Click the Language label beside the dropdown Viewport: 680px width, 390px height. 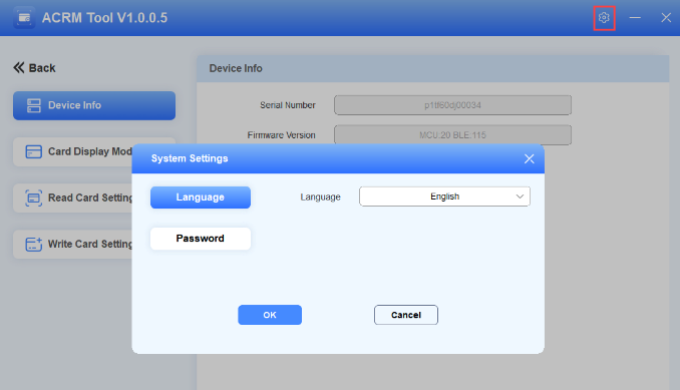coord(320,197)
